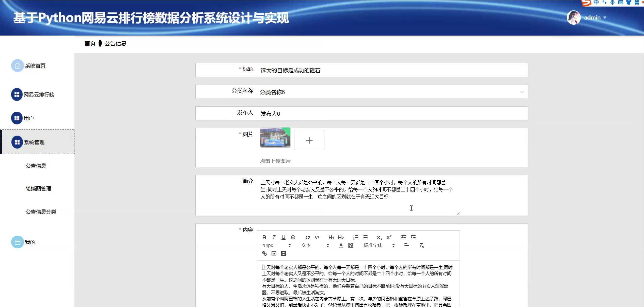Viewport: 644px width, 307px height.
Task: Pick font color with the A icon
Action: [x=341, y=245]
